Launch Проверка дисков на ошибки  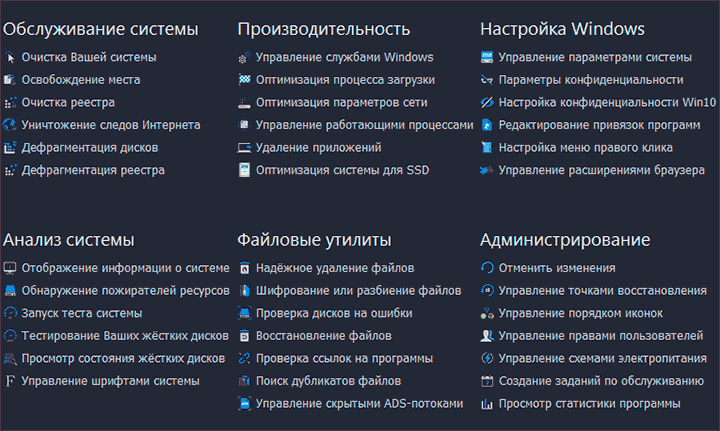coord(334,313)
